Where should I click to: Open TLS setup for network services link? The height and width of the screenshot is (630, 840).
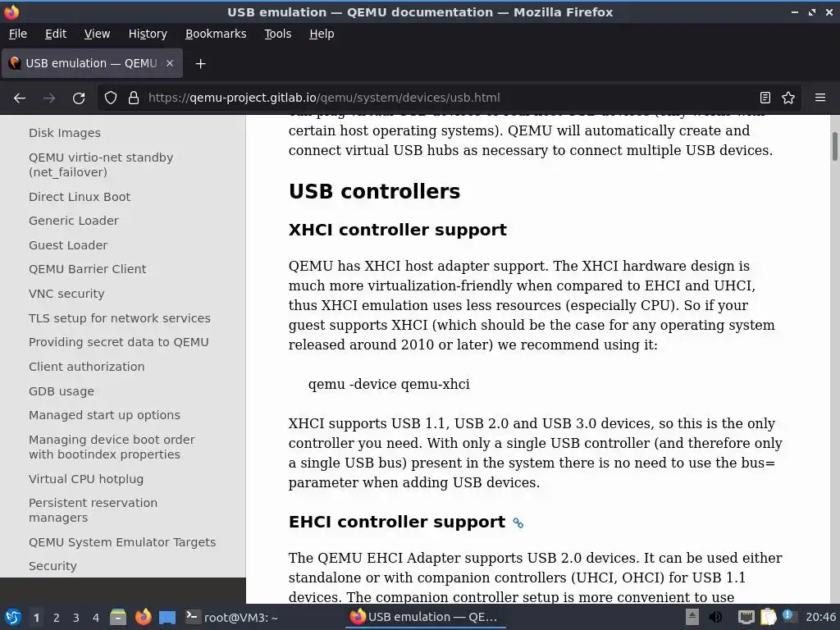click(120, 318)
